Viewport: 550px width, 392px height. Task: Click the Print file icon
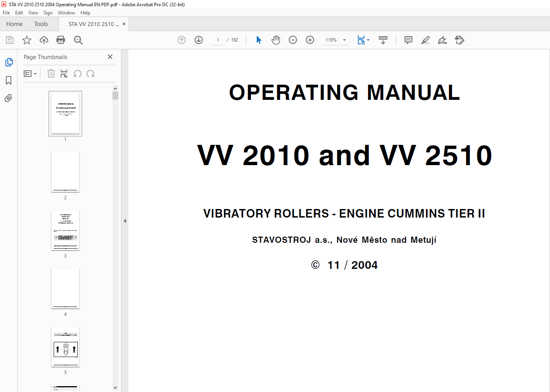click(x=61, y=40)
